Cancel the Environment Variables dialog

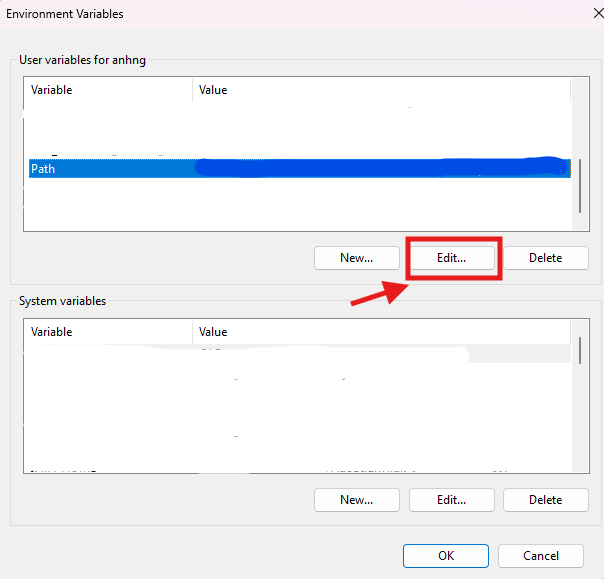pos(541,555)
